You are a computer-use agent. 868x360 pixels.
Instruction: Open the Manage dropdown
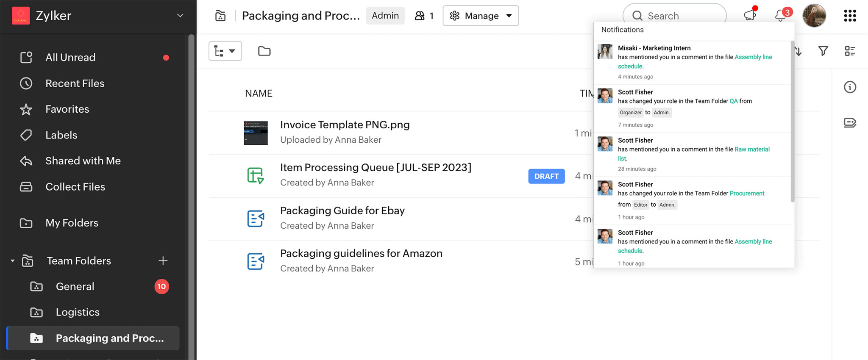481,16
